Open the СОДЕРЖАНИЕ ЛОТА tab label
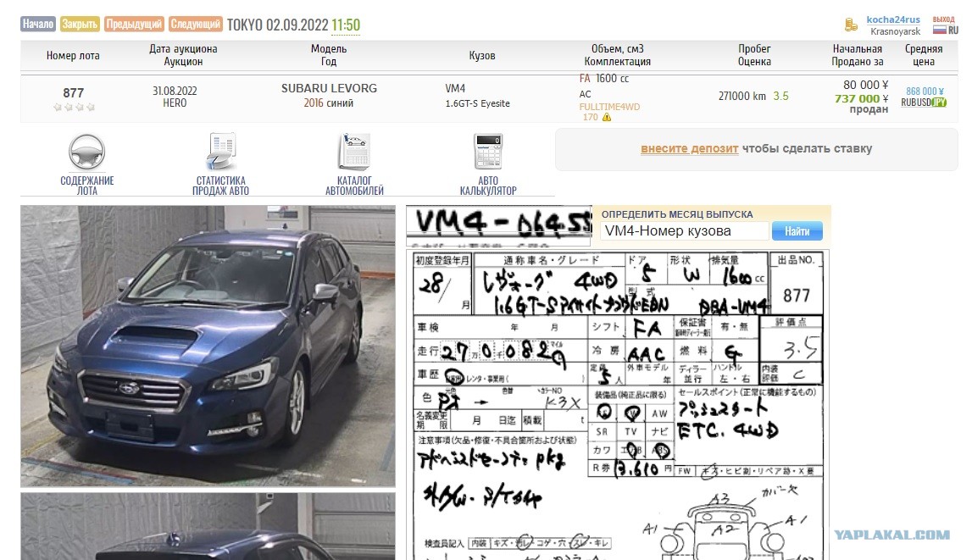This screenshot has height=560, width=972. pyautogui.click(x=86, y=186)
